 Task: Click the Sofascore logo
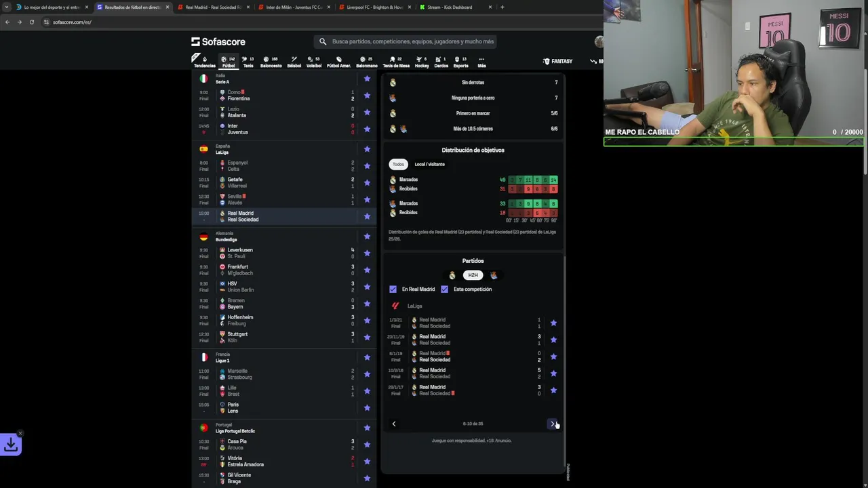218,41
